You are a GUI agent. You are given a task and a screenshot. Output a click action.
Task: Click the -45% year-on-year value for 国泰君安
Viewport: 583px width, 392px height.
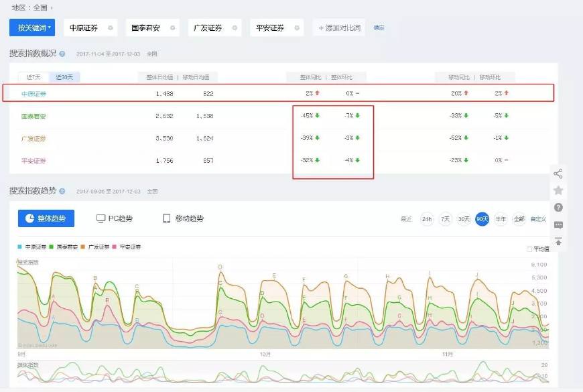[307, 116]
